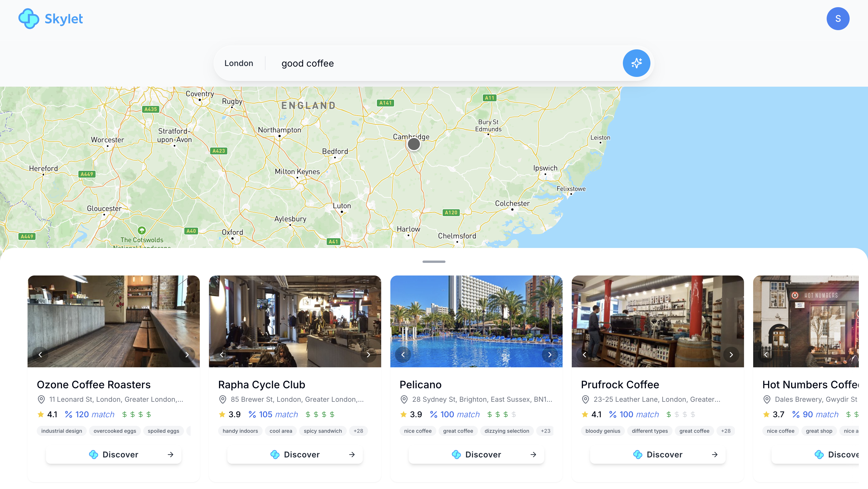Edit the London location field

[239, 63]
